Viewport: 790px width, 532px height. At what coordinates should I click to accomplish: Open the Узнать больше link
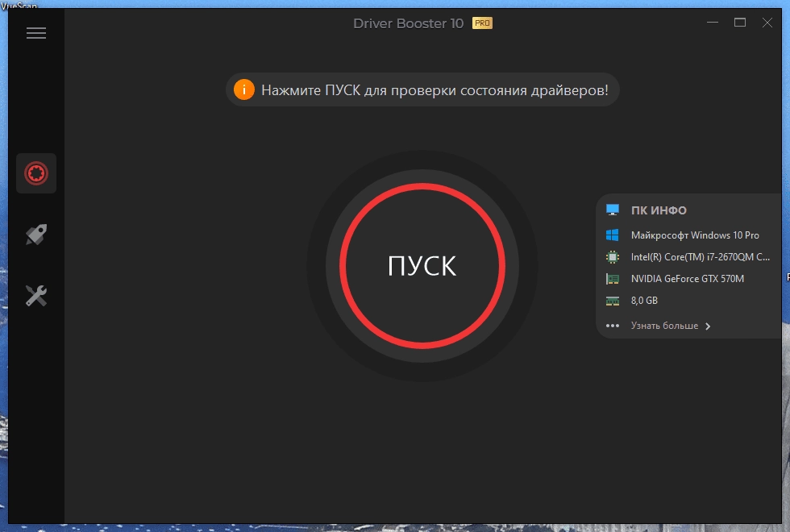click(664, 326)
